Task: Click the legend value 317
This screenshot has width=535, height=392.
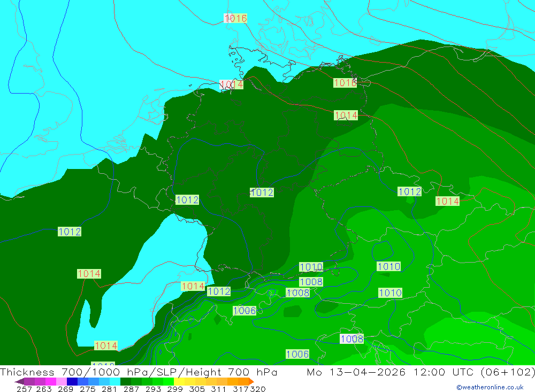Action: [241, 389]
